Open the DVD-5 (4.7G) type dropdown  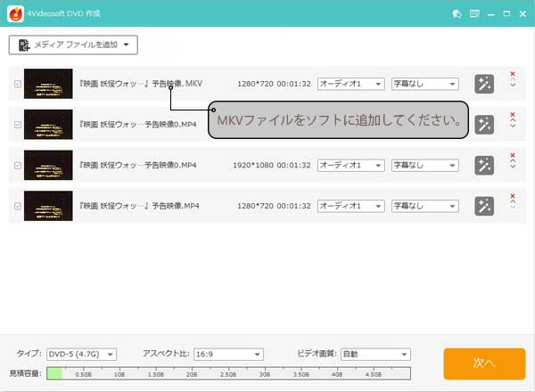[81, 354]
